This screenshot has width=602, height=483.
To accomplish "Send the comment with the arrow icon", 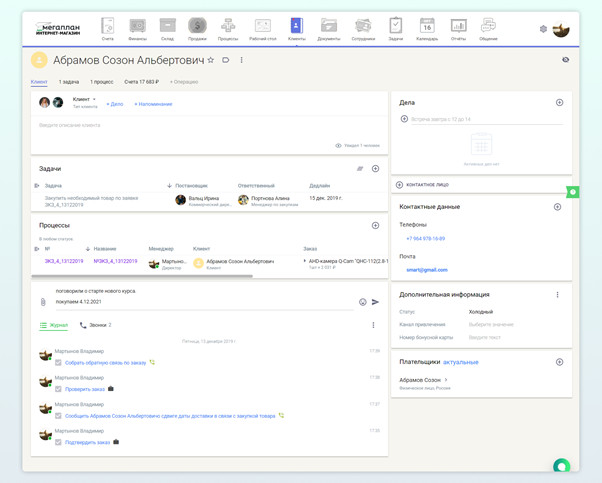I will [376, 302].
